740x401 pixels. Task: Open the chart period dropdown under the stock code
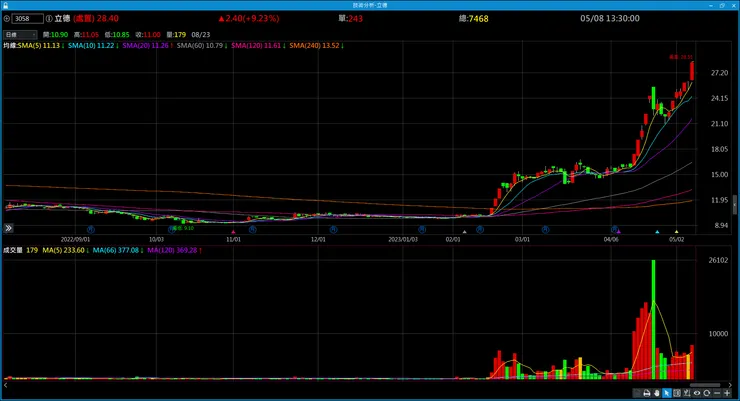(x=20, y=34)
